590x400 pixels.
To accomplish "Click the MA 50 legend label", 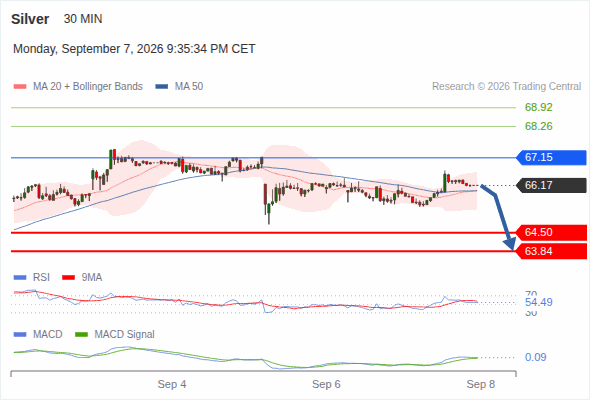I will pyautogui.click(x=189, y=87).
